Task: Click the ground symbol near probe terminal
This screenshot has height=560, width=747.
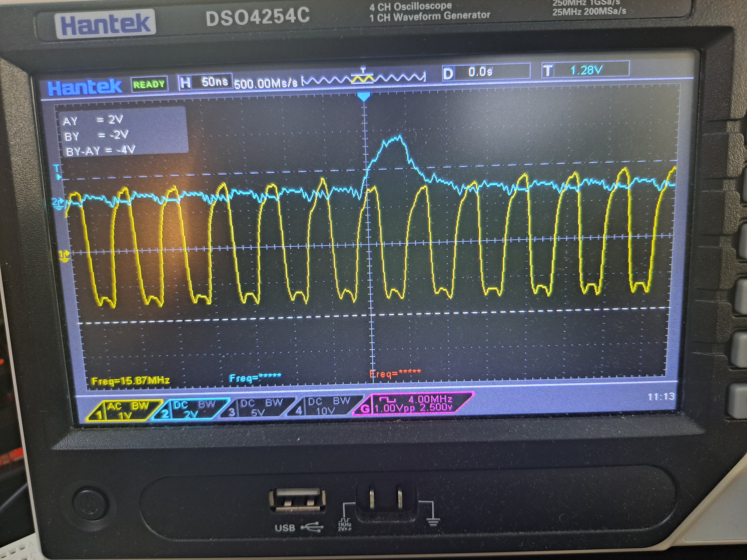Action: point(433,522)
